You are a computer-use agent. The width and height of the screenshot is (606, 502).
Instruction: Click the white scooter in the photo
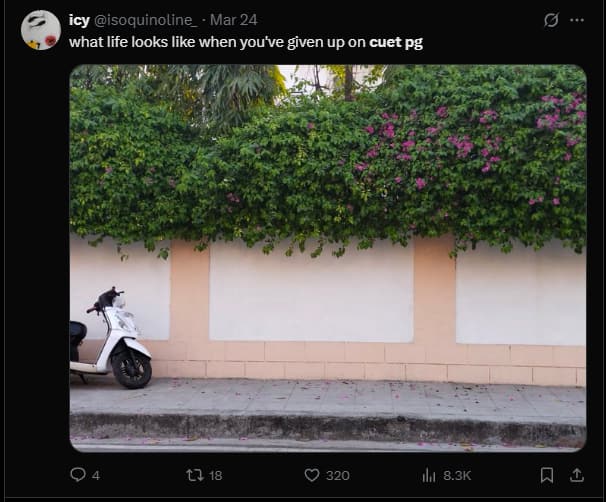111,338
